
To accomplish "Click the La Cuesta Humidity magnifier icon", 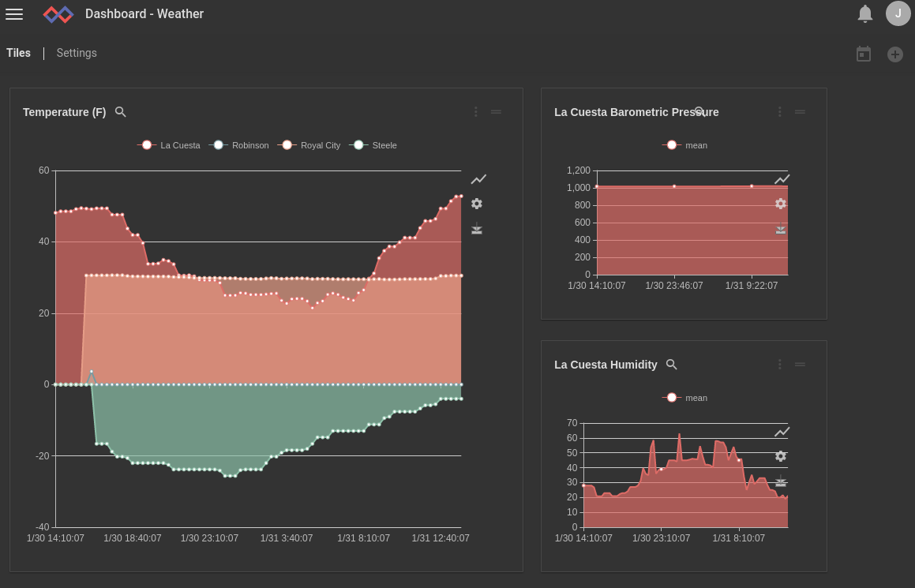I will click(x=672, y=365).
